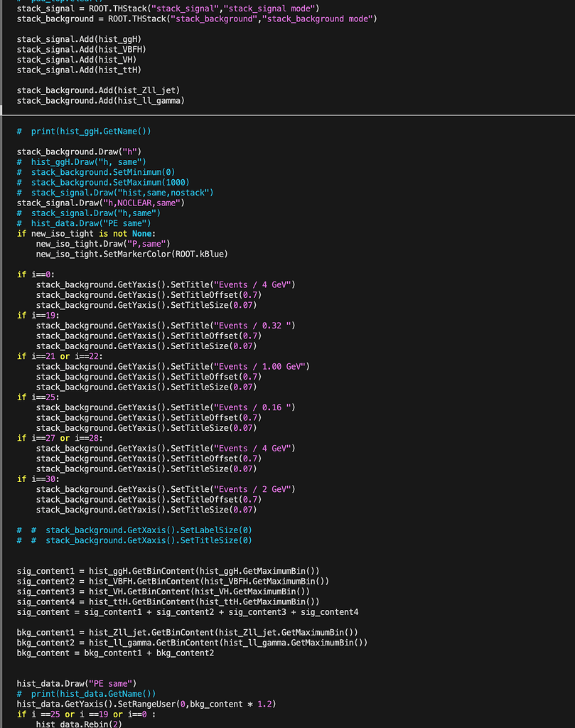
Task: Click stack_signal.Add(hist_ttH) line
Action: point(77,70)
